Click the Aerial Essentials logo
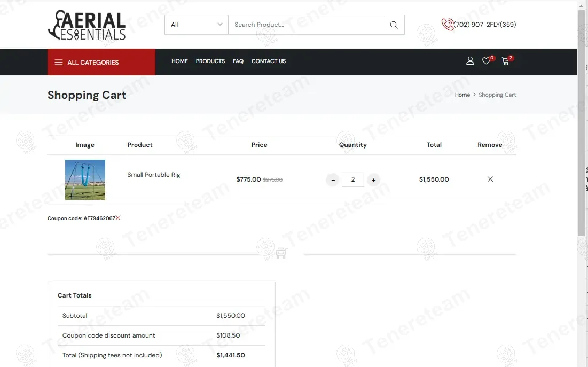 (x=87, y=25)
